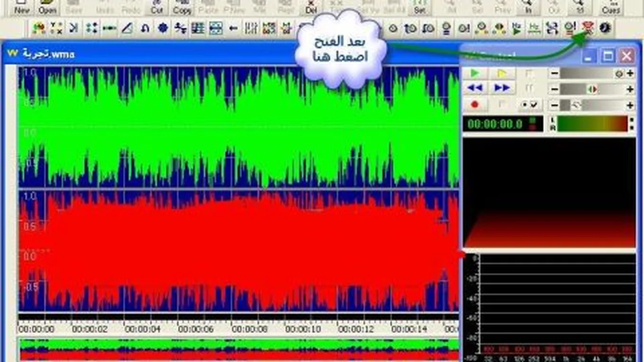
Task: Click the plus button of the balance slider
Action: point(630,89)
